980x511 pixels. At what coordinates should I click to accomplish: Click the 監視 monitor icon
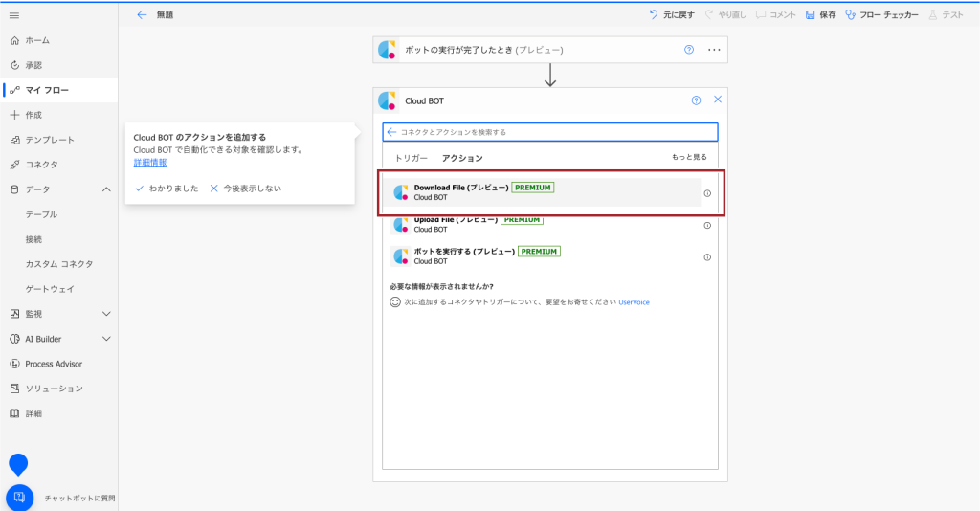point(14,314)
